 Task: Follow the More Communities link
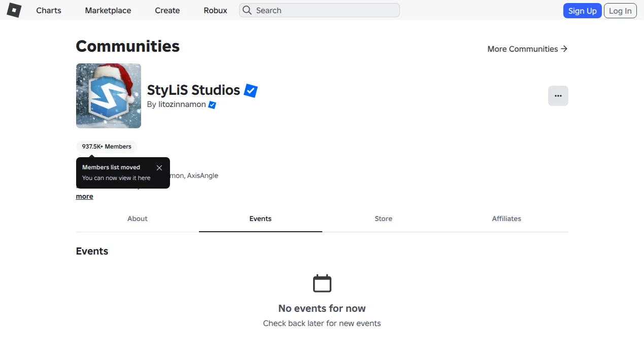pos(527,49)
